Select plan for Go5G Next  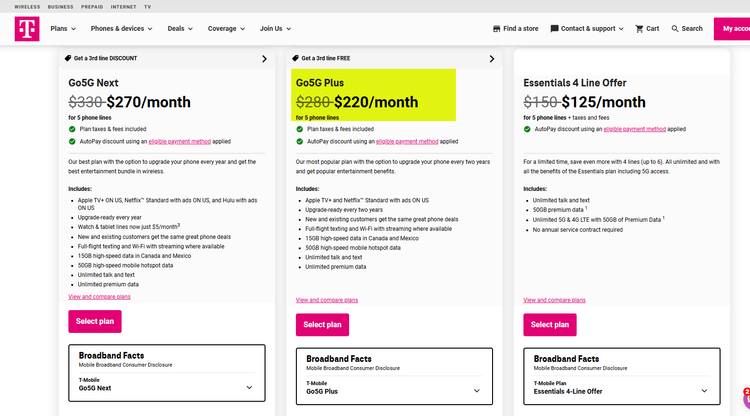[x=95, y=321]
